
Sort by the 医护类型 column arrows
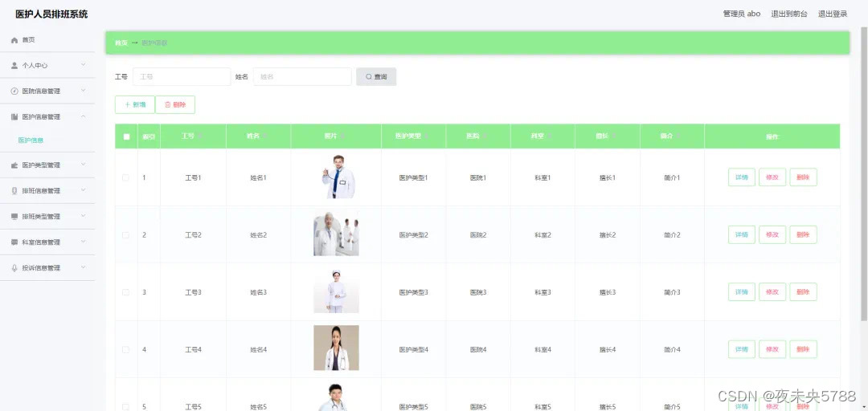427,136
